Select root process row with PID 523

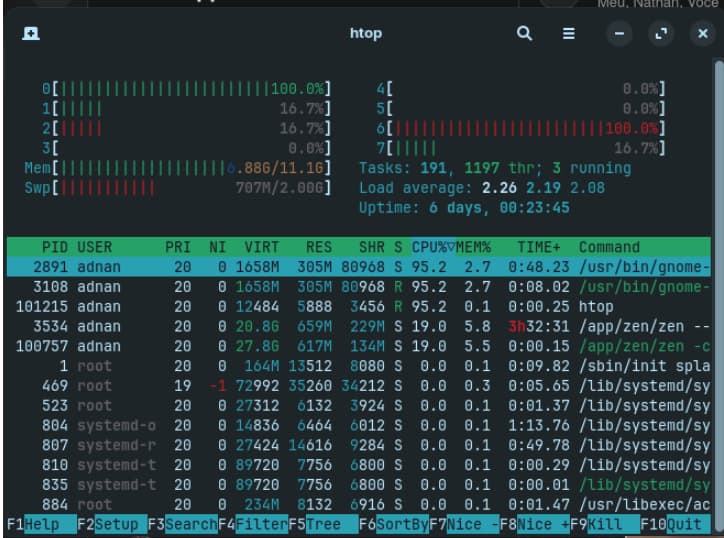coord(359,405)
